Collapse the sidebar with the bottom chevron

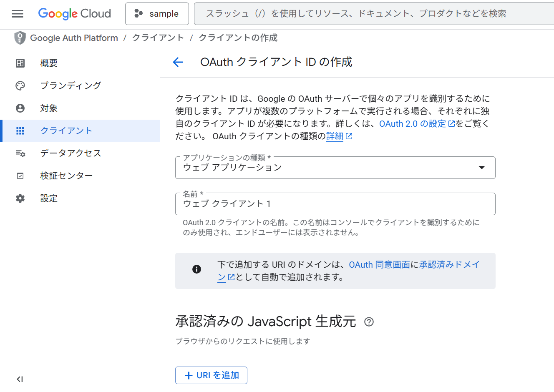pos(19,379)
